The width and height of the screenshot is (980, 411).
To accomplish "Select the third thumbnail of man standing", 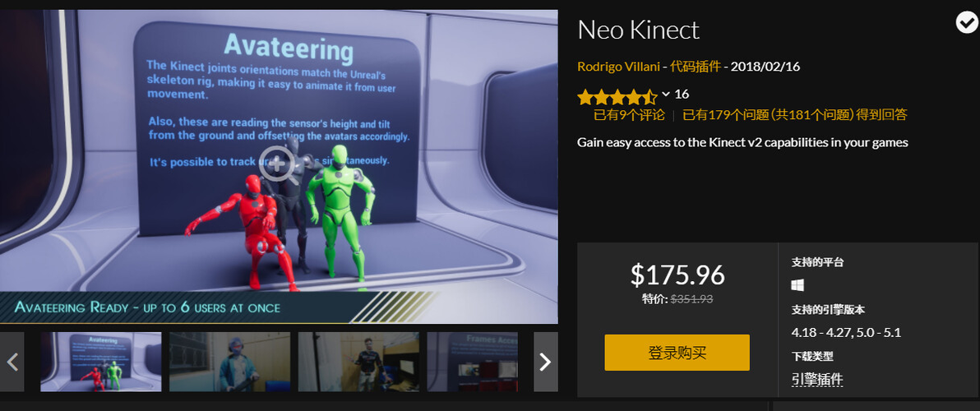I will click(x=358, y=362).
